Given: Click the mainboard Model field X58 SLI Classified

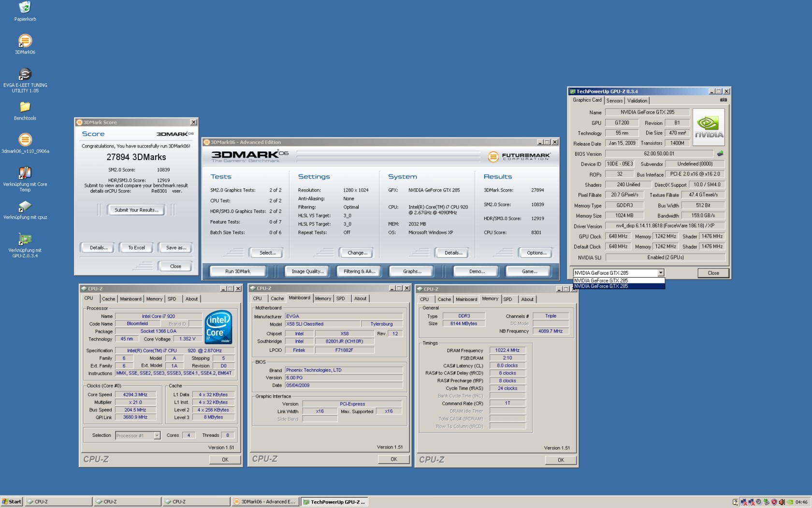Looking at the screenshot, I should 323,324.
